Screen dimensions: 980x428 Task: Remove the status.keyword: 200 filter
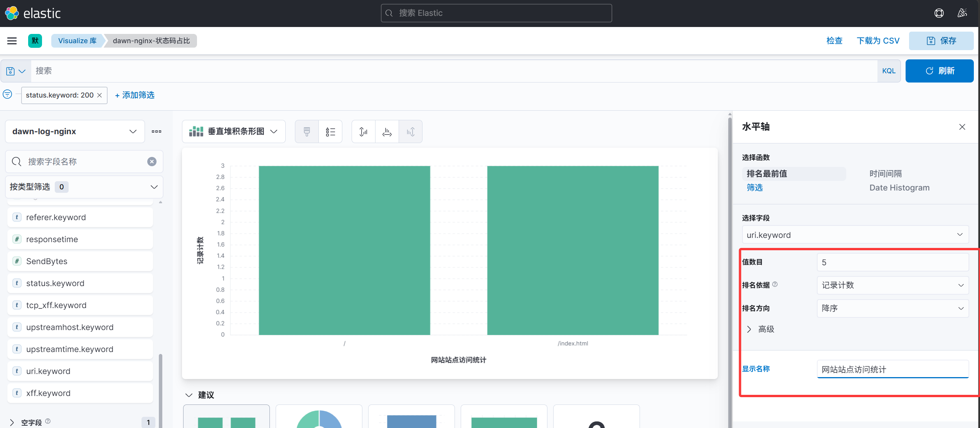point(99,95)
